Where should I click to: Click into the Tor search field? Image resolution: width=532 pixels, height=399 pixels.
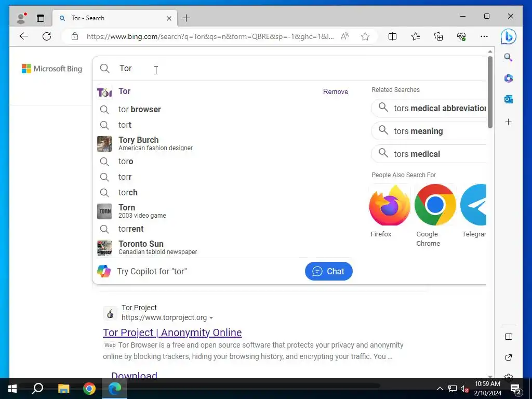(x=289, y=69)
